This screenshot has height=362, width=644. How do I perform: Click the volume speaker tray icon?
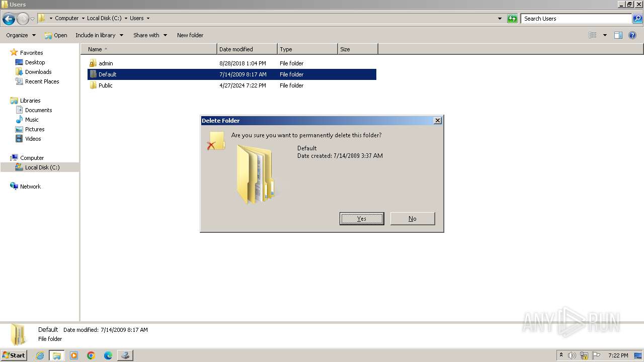pyautogui.click(x=572, y=355)
